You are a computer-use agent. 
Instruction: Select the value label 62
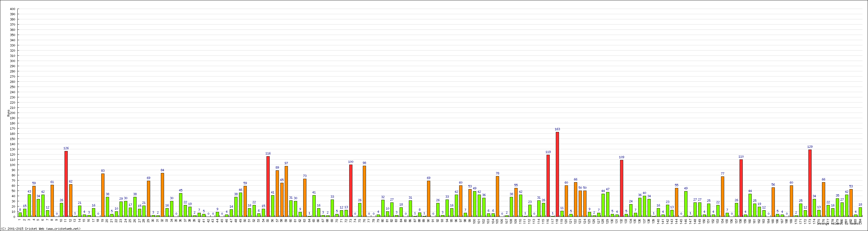pyautogui.click(x=71, y=182)
